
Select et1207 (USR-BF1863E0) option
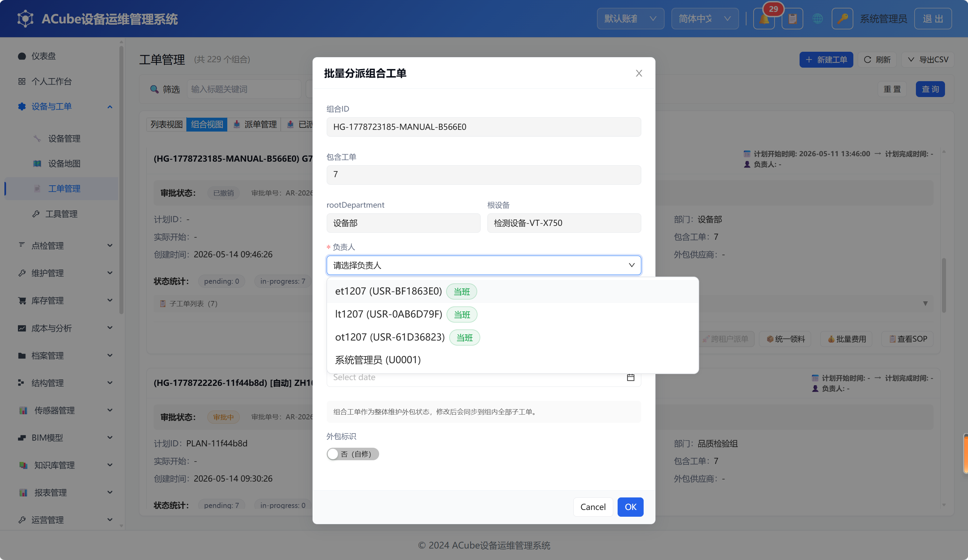tap(512, 291)
